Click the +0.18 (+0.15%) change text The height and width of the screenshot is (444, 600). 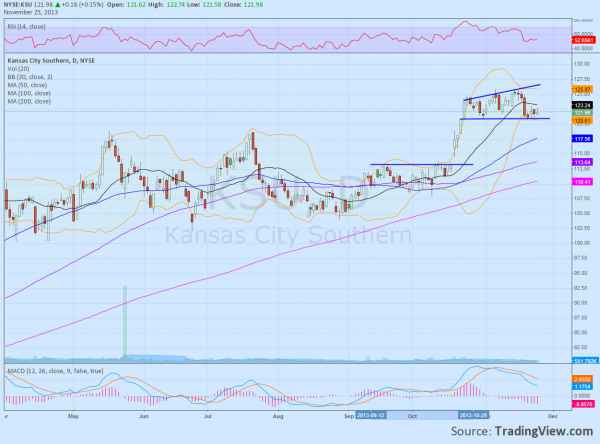[83, 5]
